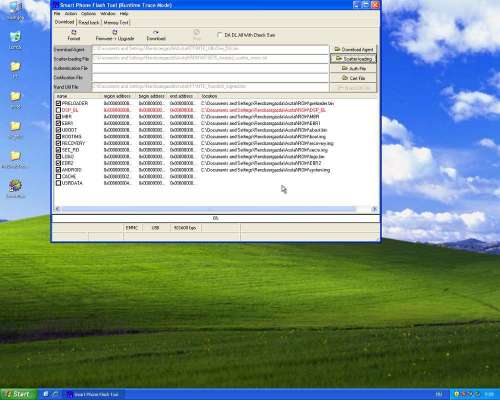Open the Windows Start menu
Image resolution: width=500 pixels, height=400 pixels.
click(18, 394)
